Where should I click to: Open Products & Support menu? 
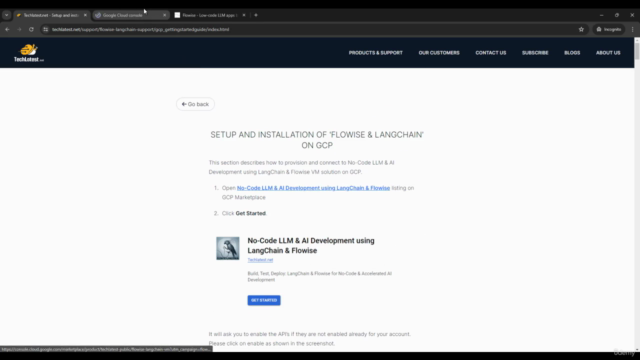coord(376,53)
